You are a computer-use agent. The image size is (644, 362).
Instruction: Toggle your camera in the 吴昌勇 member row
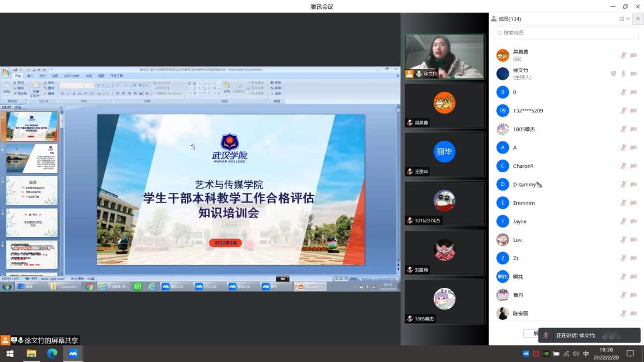point(634,55)
